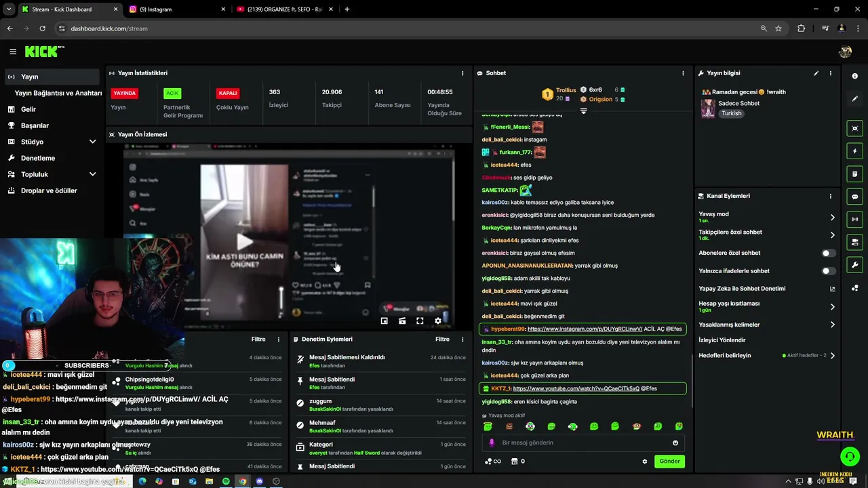
Task: Open Yasaklanmış kelimeler chevron
Action: 833,325
